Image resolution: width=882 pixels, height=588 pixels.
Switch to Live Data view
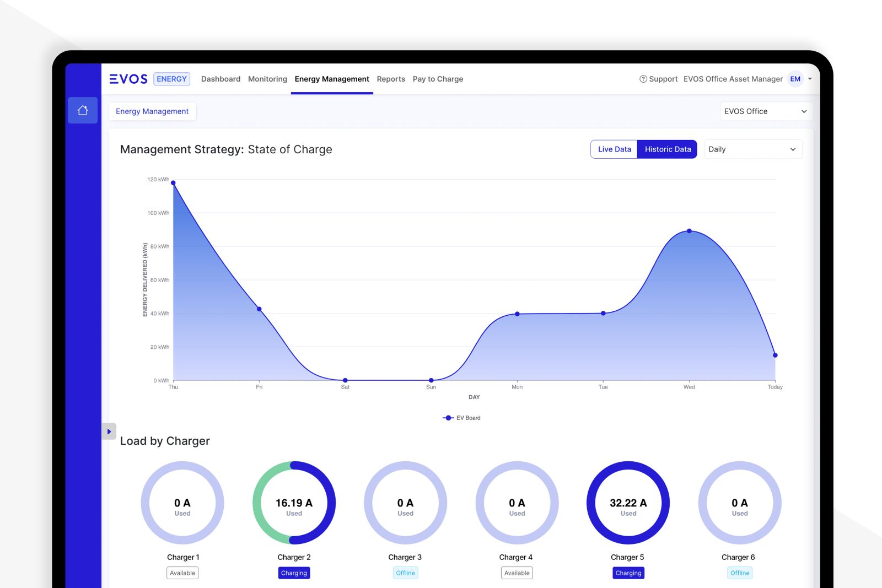[614, 149]
